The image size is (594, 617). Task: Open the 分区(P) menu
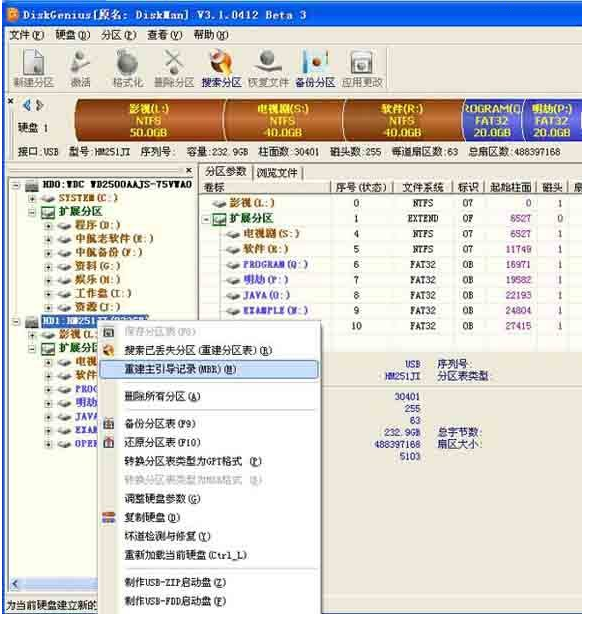(x=119, y=35)
